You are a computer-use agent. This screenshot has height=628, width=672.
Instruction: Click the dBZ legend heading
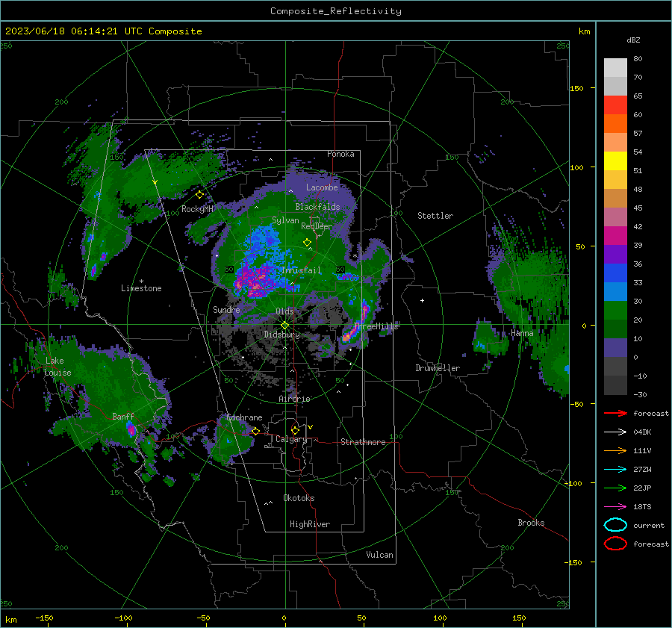coord(633,40)
